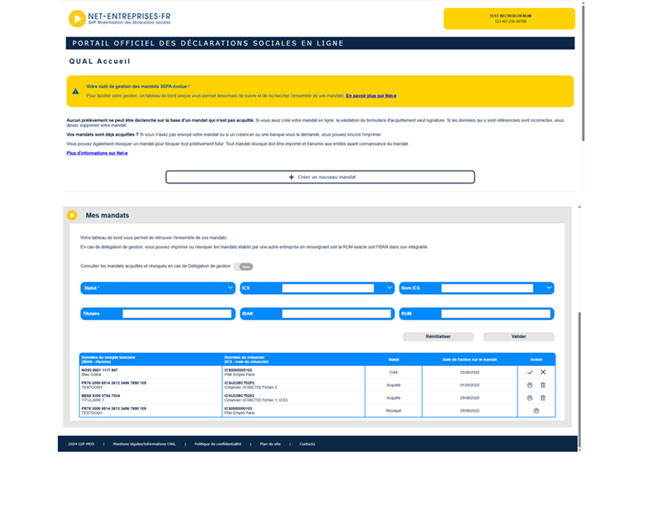Viewport: 655px width, 510px height.
Task: Click Créer un nouveau mandat button
Action: (x=320, y=177)
